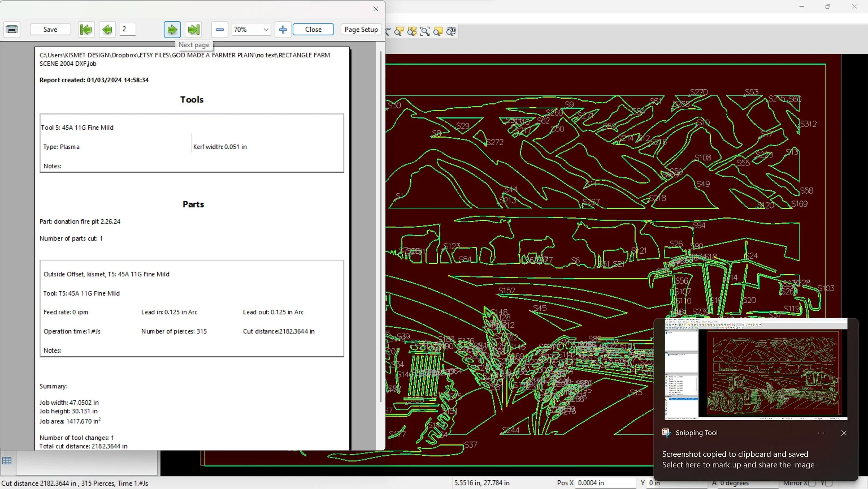Viewport: 868px width, 489px height.
Task: Enable the Mirror Y checkbox
Action: (829, 483)
